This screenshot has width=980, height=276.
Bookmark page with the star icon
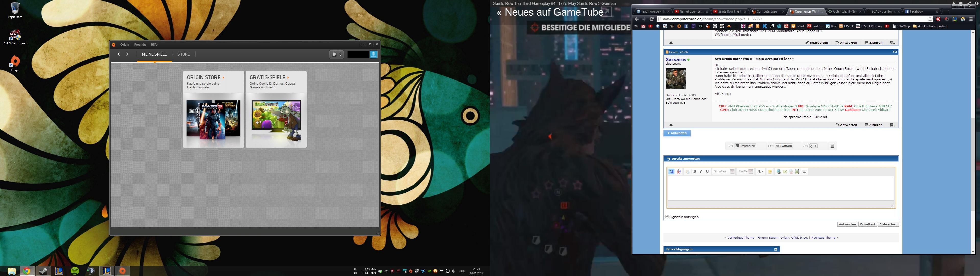(x=930, y=19)
